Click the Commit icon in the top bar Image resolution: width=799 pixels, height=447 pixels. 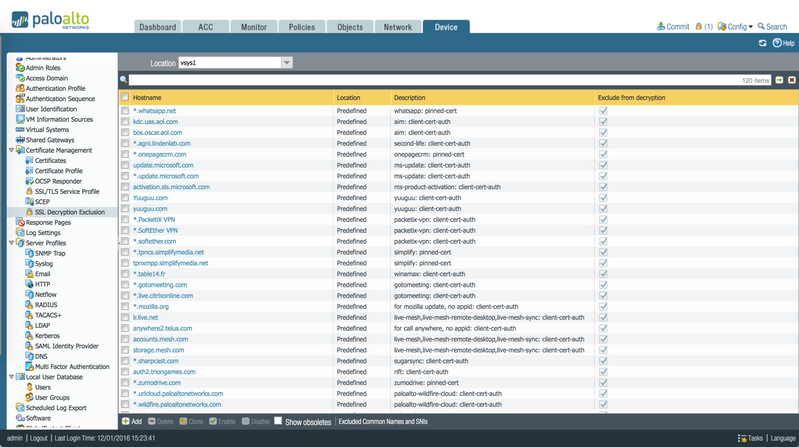661,27
